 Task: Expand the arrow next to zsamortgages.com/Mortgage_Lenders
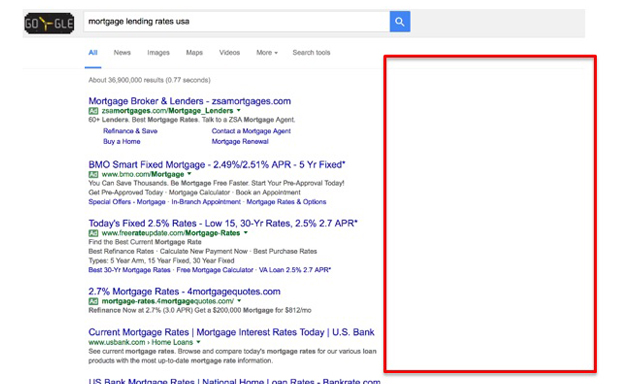point(239,110)
